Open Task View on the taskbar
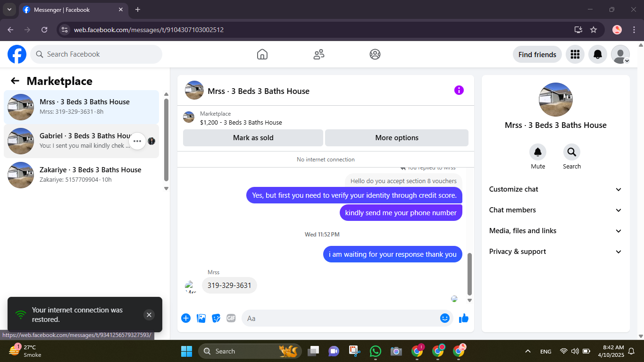 tap(313, 351)
